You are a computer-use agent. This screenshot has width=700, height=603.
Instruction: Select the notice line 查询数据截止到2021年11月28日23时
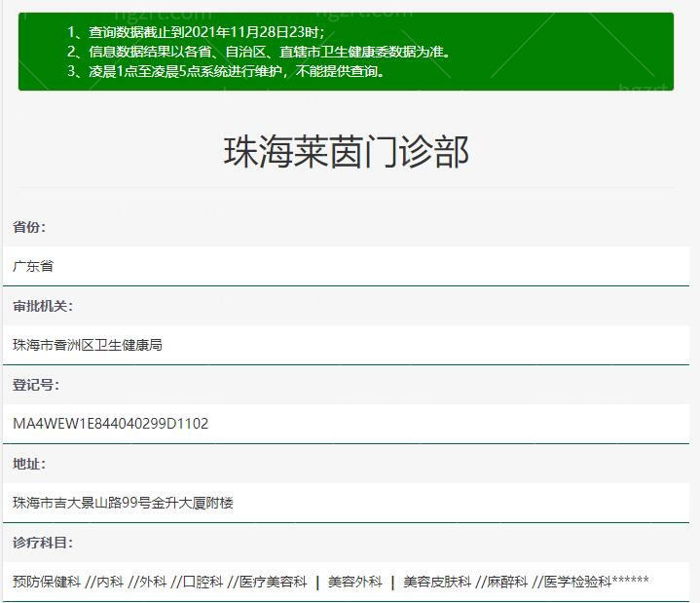(196, 32)
